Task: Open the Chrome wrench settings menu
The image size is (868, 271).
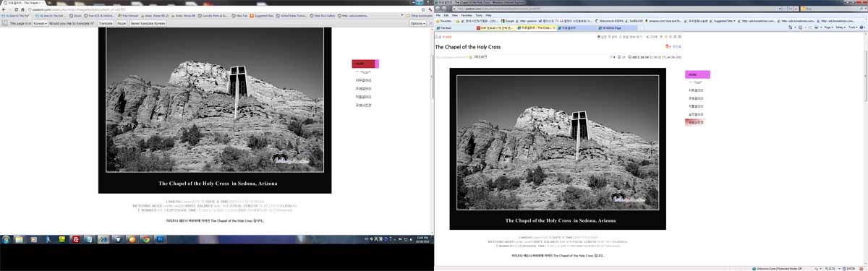Action: 430,9
